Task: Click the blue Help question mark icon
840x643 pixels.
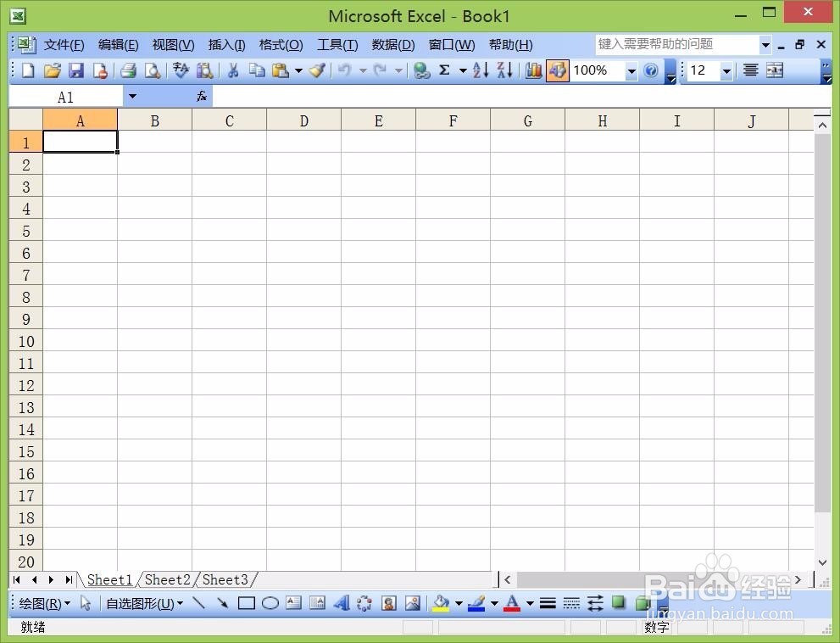Action: click(651, 70)
